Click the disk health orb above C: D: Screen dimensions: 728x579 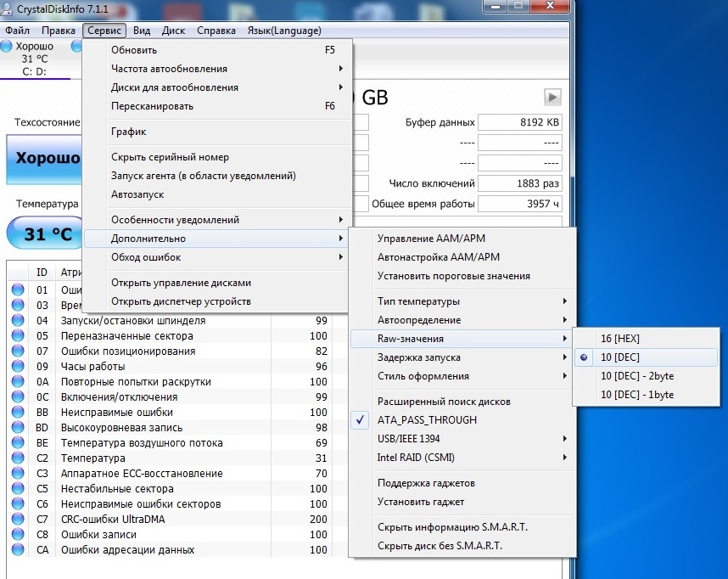8,47
